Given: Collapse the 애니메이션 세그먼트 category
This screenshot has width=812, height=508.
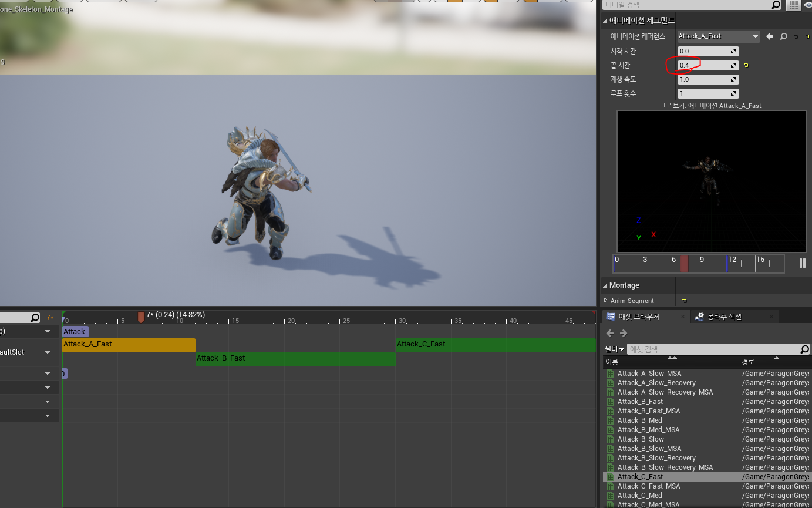Looking at the screenshot, I should (605, 21).
